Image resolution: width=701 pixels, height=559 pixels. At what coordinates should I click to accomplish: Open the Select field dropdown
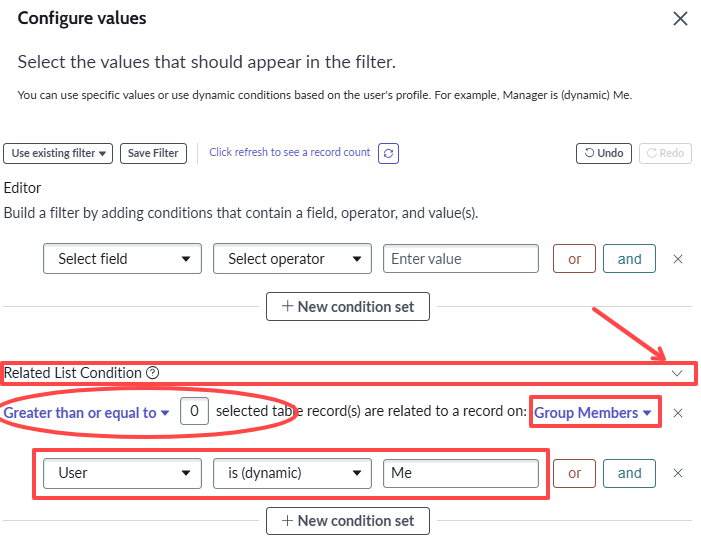pyautogui.click(x=122, y=258)
